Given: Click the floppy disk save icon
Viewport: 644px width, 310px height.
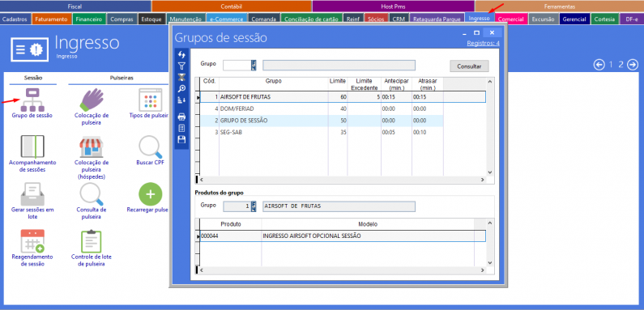Looking at the screenshot, I should pos(181,139).
